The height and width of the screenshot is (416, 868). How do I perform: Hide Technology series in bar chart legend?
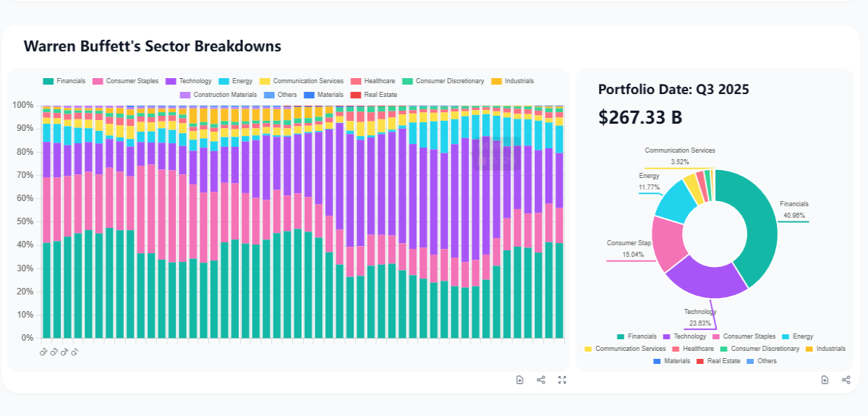188,81
